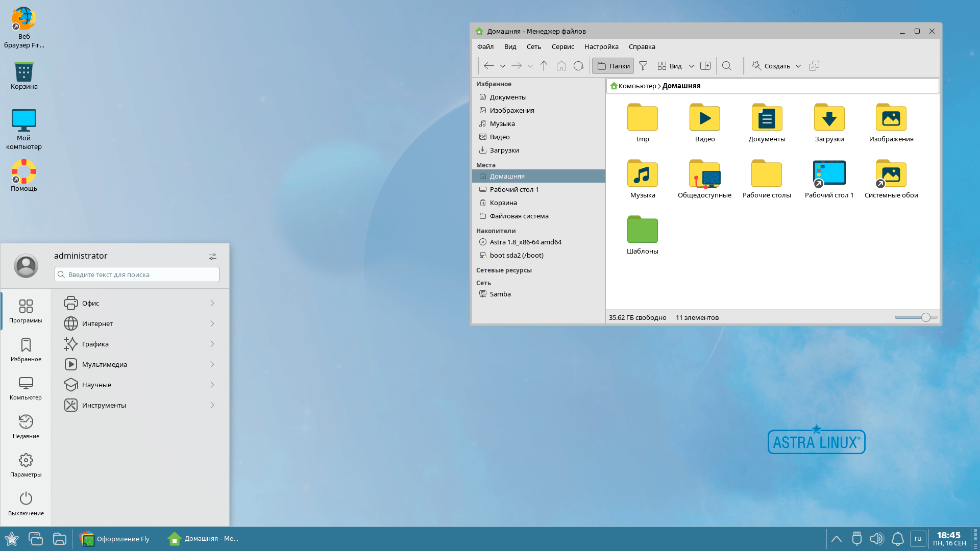
Task: Switch to Избранное section in start menu
Action: click(x=26, y=350)
